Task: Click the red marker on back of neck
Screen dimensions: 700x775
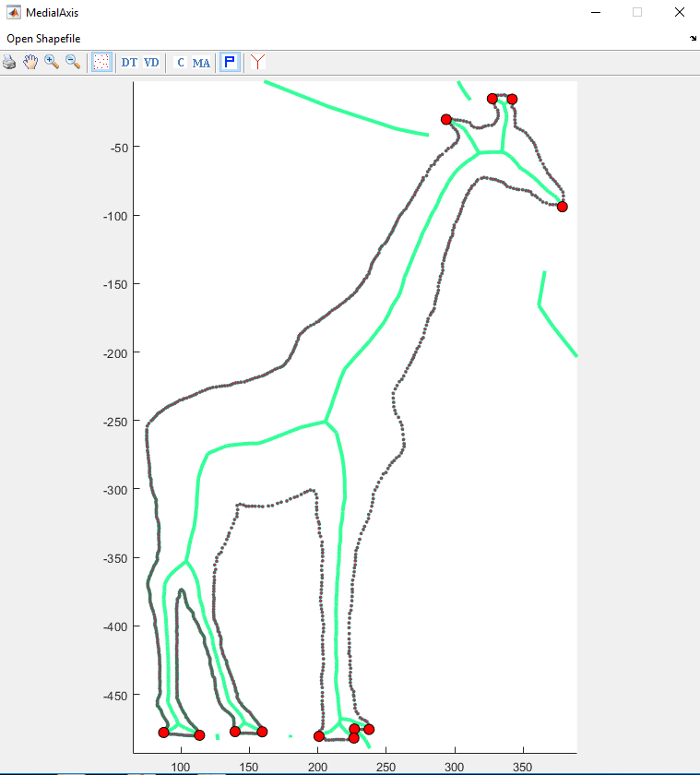Action: pyautogui.click(x=446, y=119)
